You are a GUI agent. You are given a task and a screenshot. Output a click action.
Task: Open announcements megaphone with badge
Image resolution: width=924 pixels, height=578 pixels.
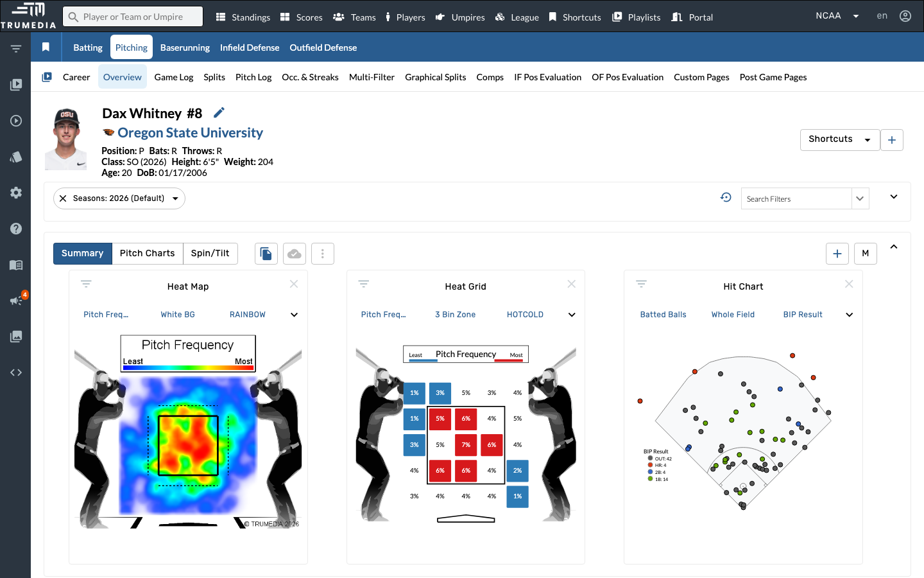pyautogui.click(x=17, y=299)
